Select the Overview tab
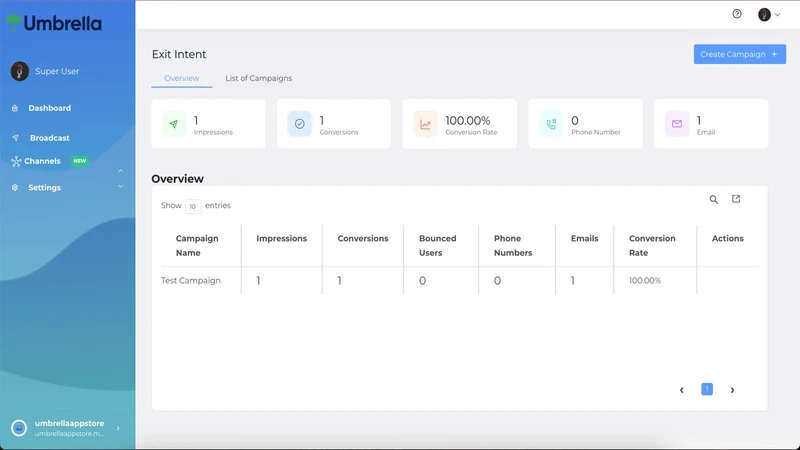The height and width of the screenshot is (450, 800). pos(182,78)
